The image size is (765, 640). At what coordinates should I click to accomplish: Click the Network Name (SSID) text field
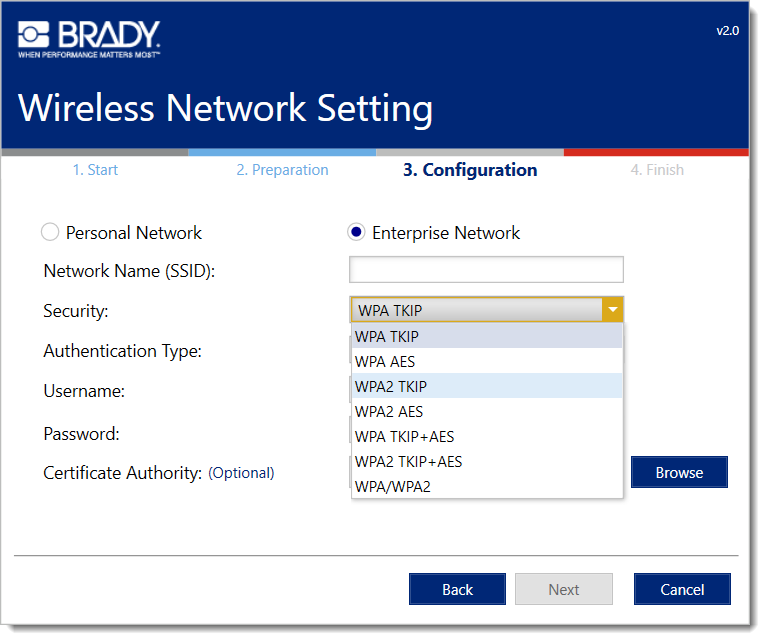[486, 270]
